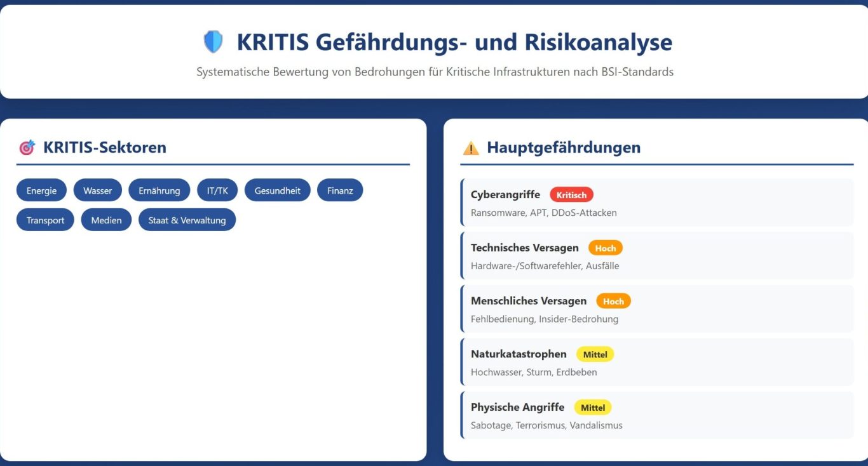Click the red Kritisch risk badge

tap(571, 195)
